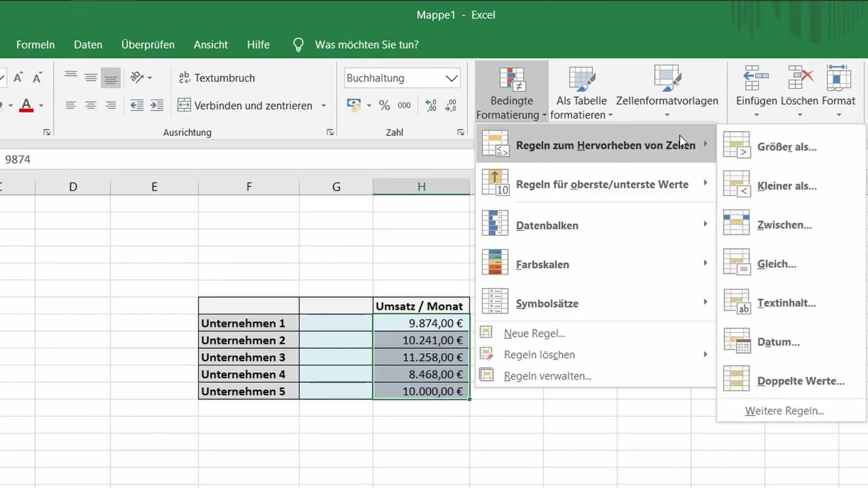This screenshot has height=488, width=868.
Task: Select column F header
Action: click(x=249, y=186)
